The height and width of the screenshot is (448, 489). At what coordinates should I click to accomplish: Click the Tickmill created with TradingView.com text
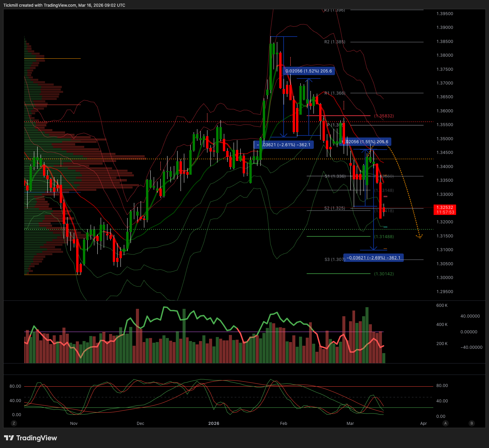tap(64, 5)
